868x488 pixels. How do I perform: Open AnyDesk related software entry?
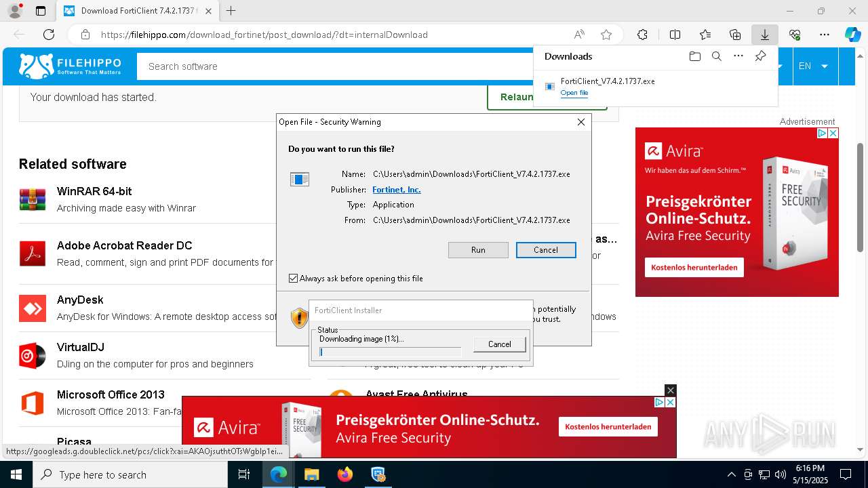click(x=80, y=300)
